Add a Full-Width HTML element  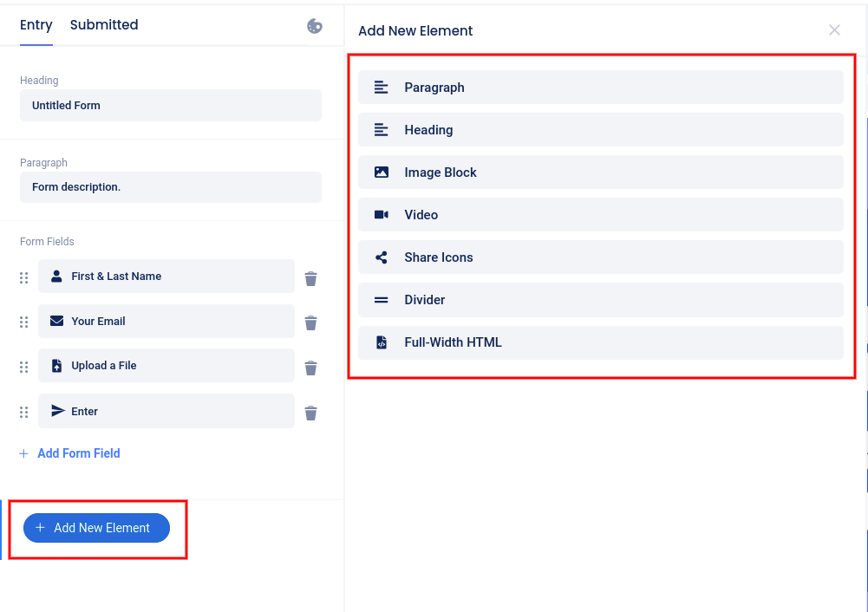(601, 342)
